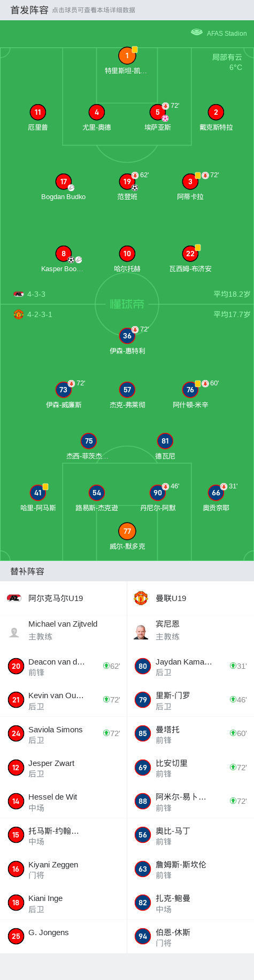Select substitute goalkeeper 94 伯恩-休斯
Screen dimensions: 254x980
(x=190, y=937)
